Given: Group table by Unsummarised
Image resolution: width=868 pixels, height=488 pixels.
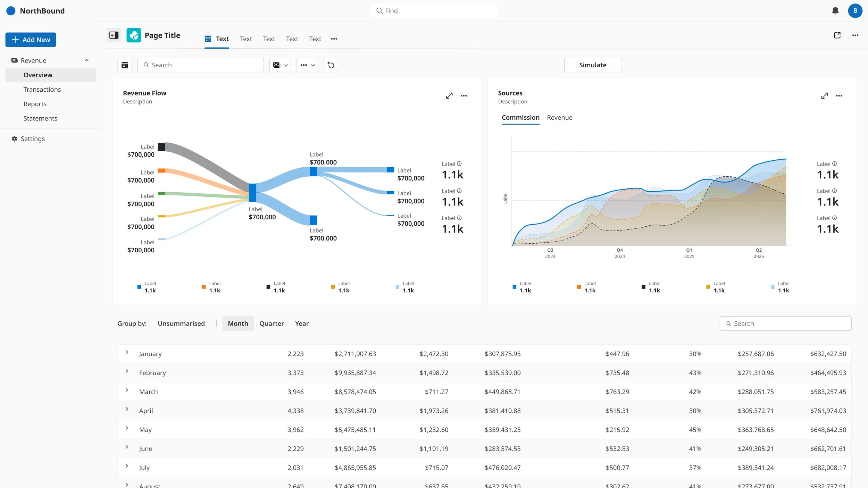Looking at the screenshot, I should 181,323.
